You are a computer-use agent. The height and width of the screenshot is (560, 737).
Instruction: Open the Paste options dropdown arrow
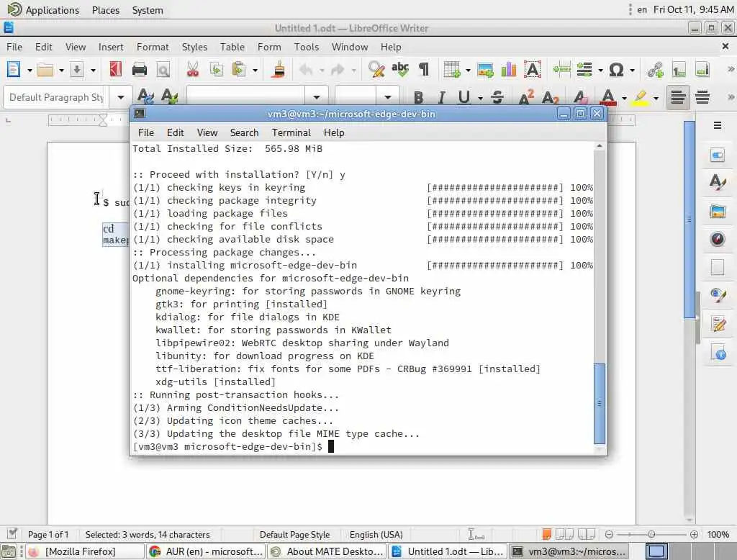(x=256, y=71)
